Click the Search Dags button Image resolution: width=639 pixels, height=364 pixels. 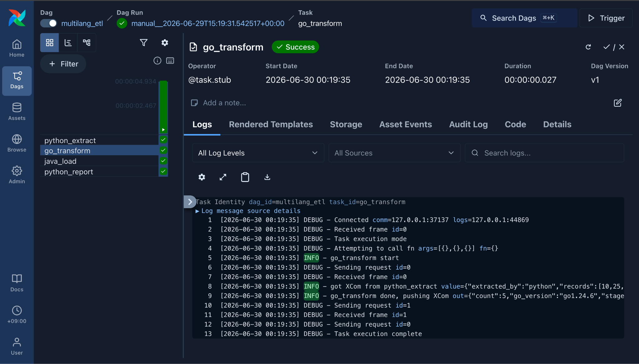tap(524, 18)
